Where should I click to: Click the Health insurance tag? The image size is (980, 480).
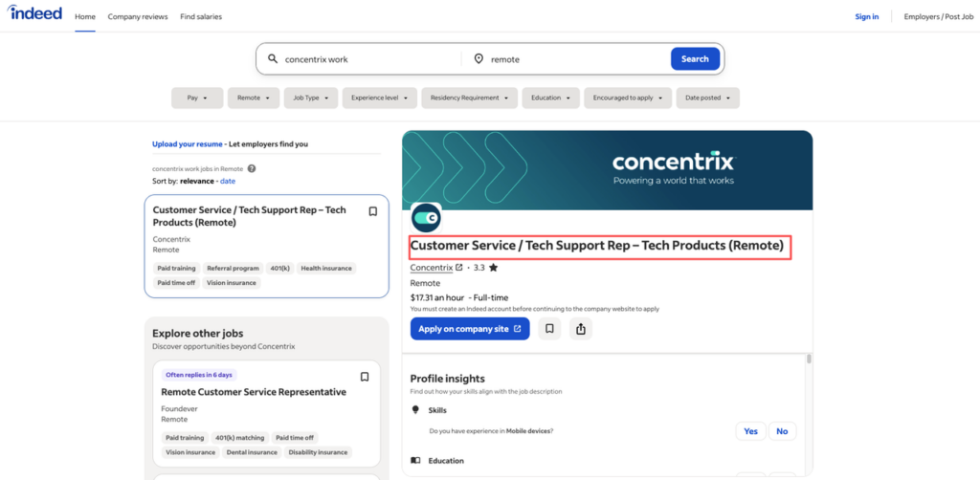click(326, 269)
